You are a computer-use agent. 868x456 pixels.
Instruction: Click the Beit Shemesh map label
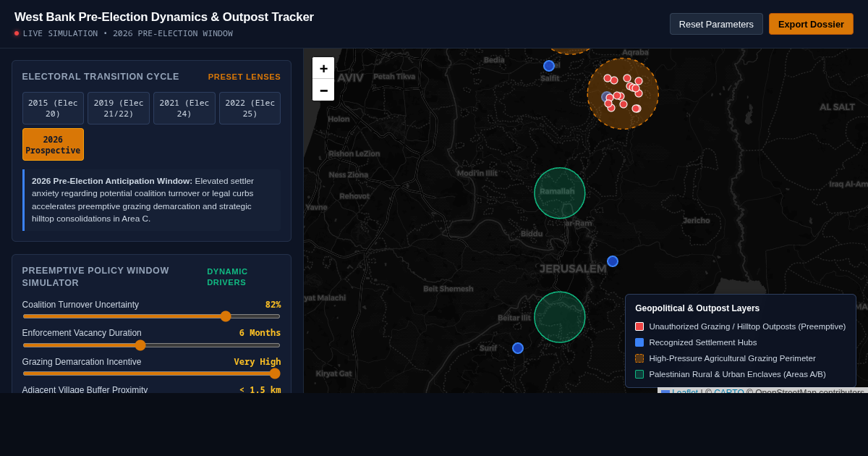448,289
